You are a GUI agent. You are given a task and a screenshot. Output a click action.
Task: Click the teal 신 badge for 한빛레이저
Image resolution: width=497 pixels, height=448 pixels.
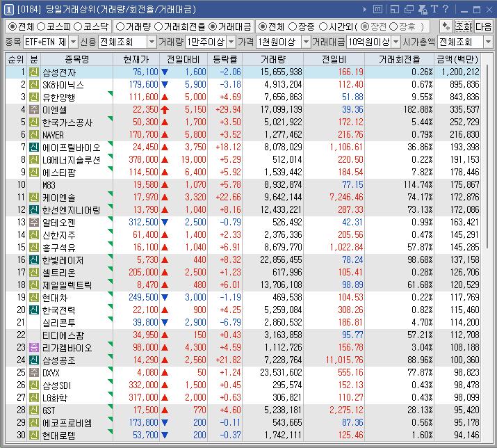34,260
